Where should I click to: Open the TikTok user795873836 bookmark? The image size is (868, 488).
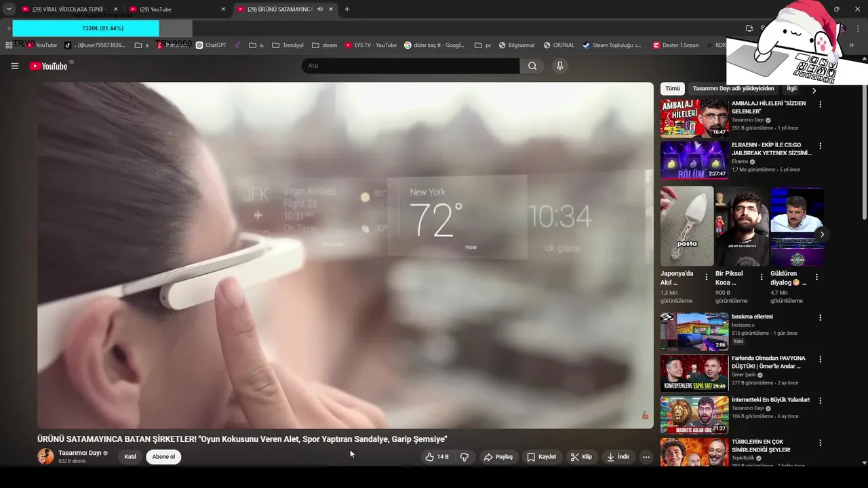click(96, 45)
